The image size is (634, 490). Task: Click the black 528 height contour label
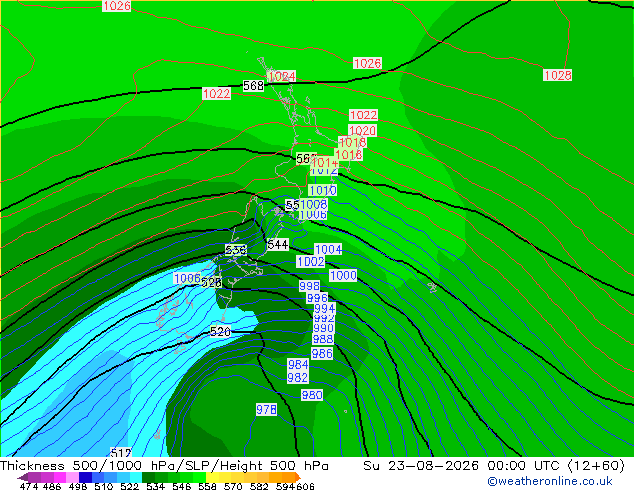[x=211, y=283]
